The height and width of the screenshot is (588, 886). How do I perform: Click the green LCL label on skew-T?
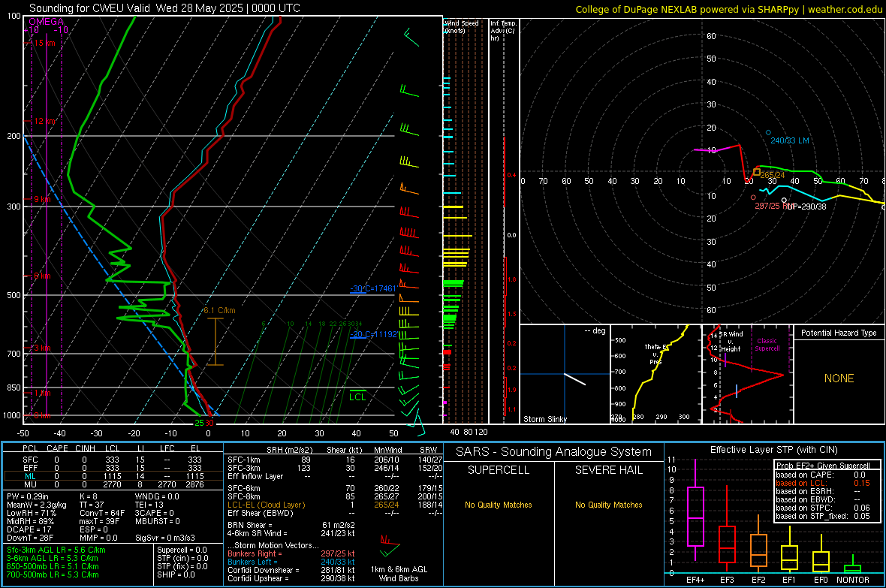[x=357, y=397]
